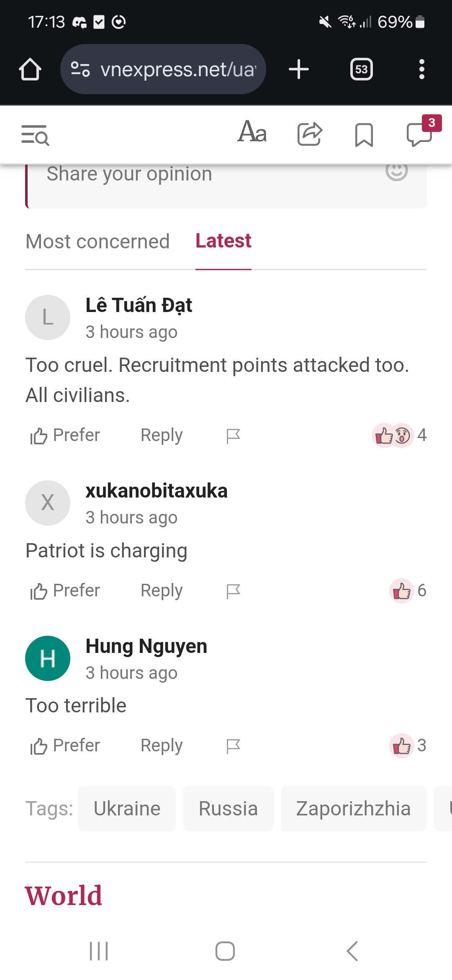This screenshot has width=452, height=980.
Task: Switch to Most concerned tab
Action: 98,242
